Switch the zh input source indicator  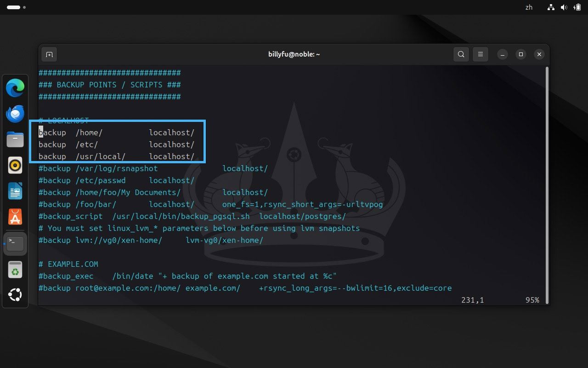(529, 7)
